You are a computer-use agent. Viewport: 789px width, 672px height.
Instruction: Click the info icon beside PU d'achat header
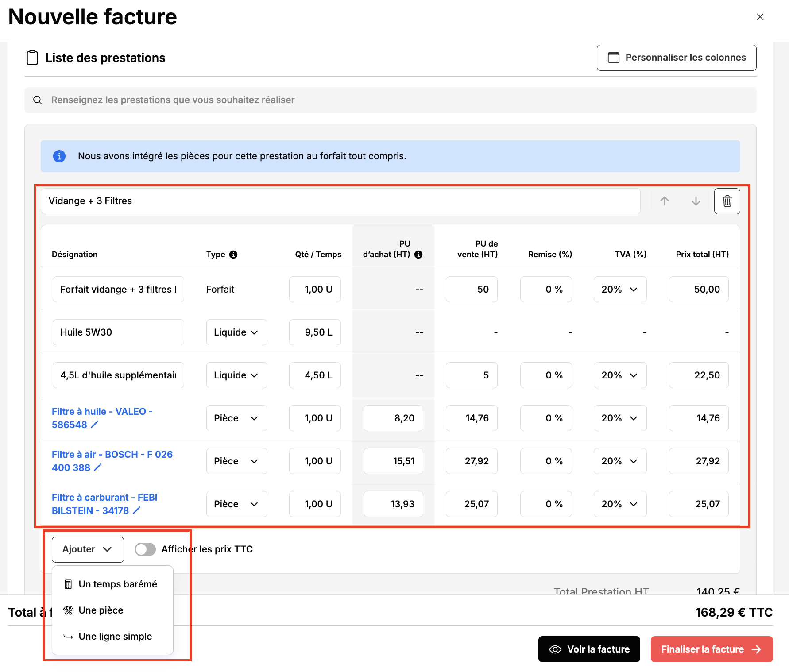[x=418, y=255]
